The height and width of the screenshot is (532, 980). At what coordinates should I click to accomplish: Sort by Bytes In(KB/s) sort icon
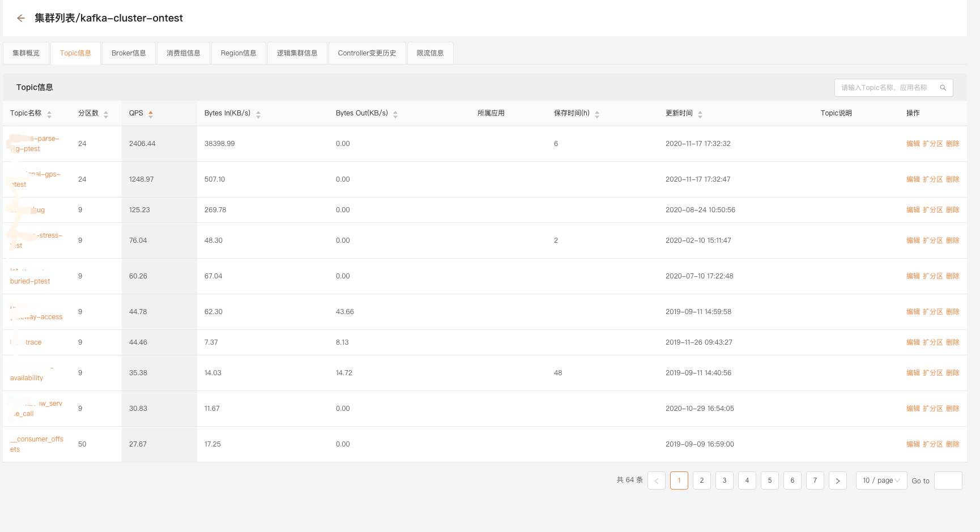pyautogui.click(x=258, y=114)
